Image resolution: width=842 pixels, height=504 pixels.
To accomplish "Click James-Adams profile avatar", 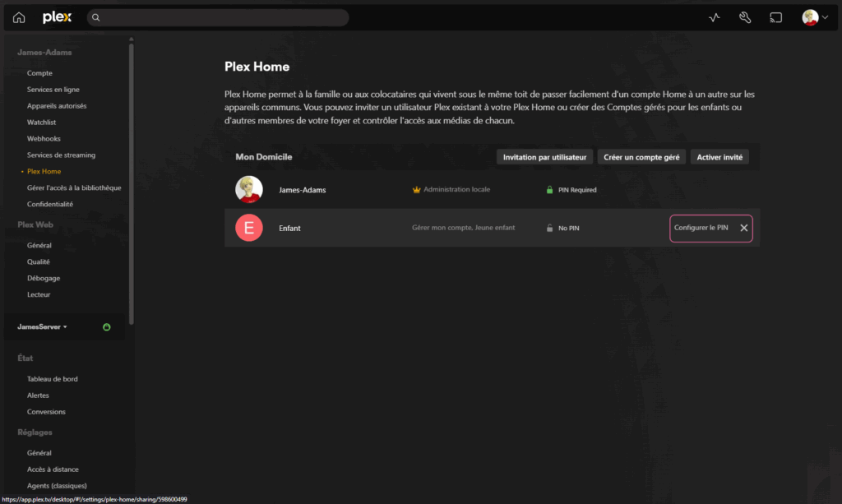I will pyautogui.click(x=248, y=189).
